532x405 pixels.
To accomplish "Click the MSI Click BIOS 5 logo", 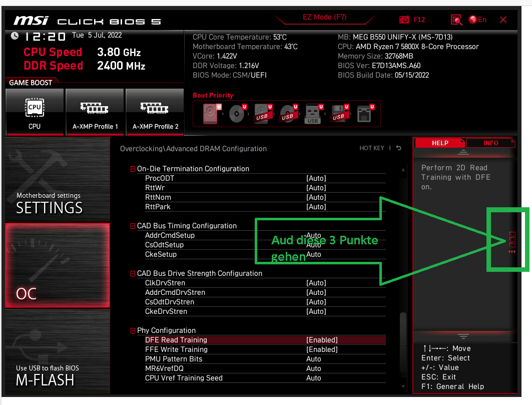I will click(87, 21).
